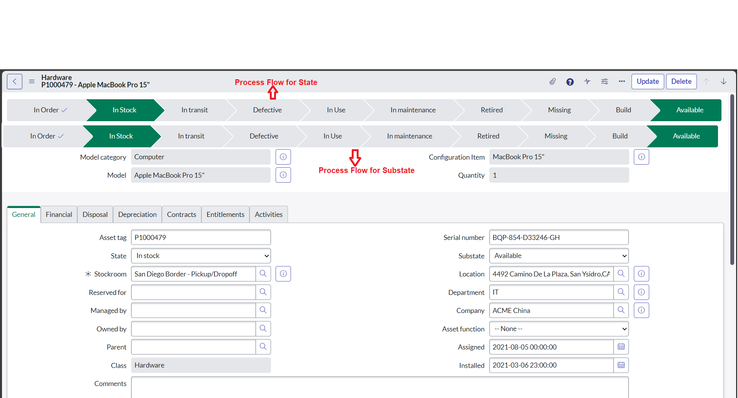Click the vertical page scrollbar

pos(732,179)
